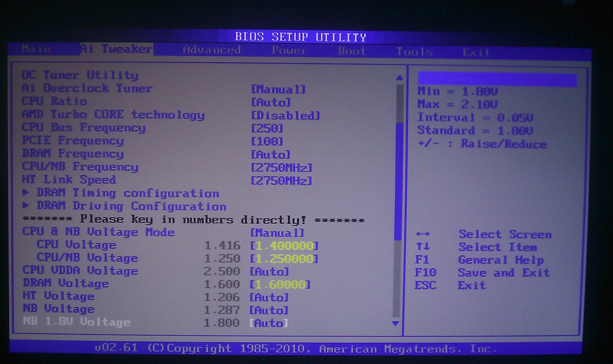Click the scroll up arrow icon

pyautogui.click(x=399, y=78)
